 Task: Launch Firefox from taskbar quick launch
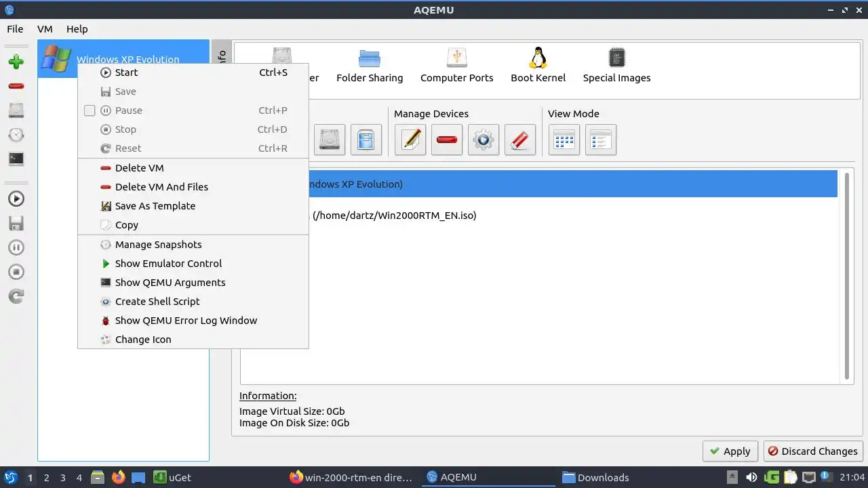click(118, 477)
